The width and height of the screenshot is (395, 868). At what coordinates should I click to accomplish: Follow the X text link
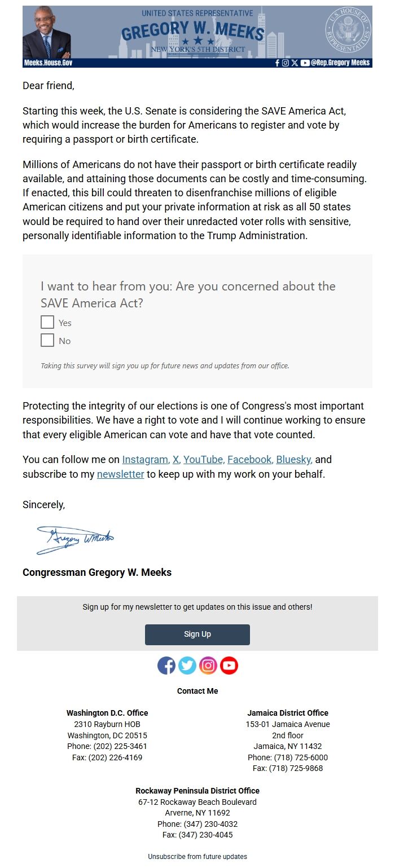[176, 460]
